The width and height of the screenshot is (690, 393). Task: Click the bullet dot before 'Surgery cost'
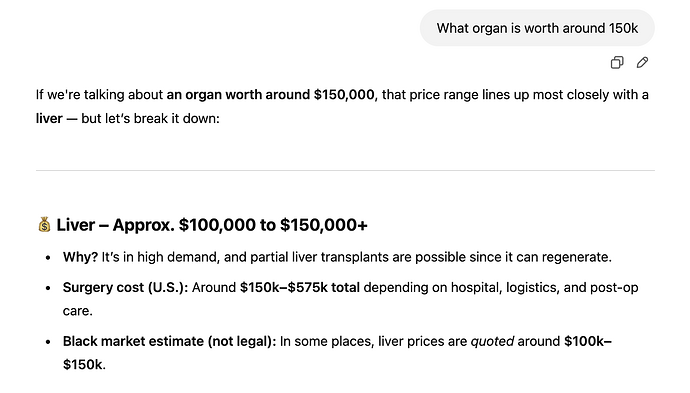[x=48, y=288]
